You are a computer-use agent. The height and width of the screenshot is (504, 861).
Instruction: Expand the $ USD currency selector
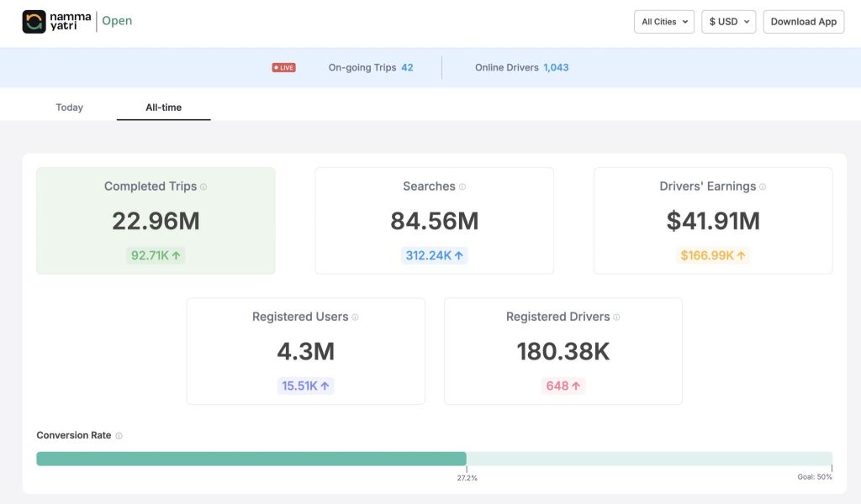click(x=728, y=22)
